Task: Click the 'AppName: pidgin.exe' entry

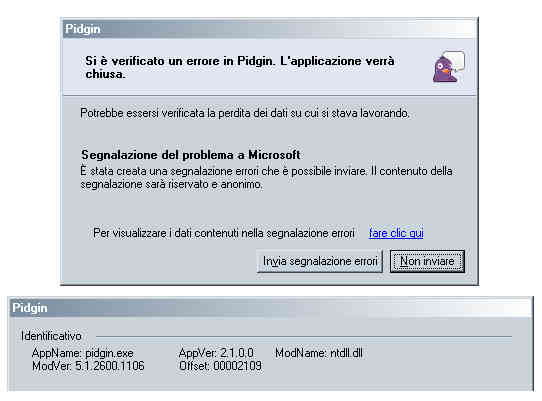Action: click(x=83, y=353)
